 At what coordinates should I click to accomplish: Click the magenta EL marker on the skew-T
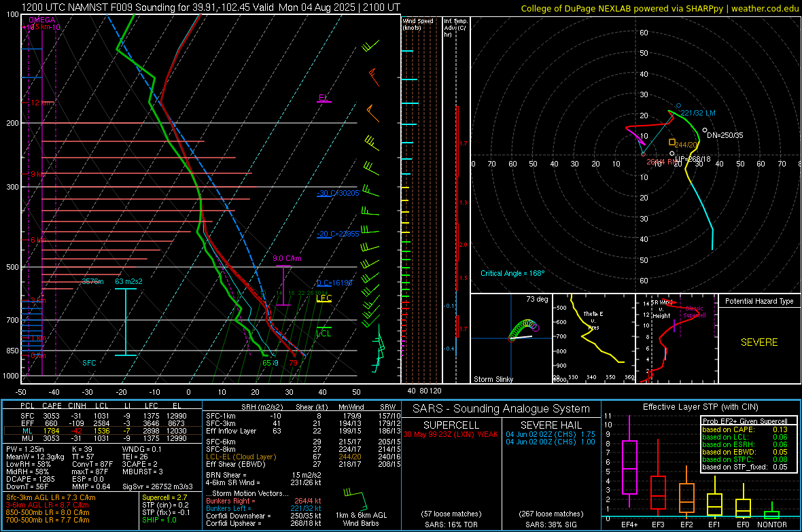click(x=324, y=98)
